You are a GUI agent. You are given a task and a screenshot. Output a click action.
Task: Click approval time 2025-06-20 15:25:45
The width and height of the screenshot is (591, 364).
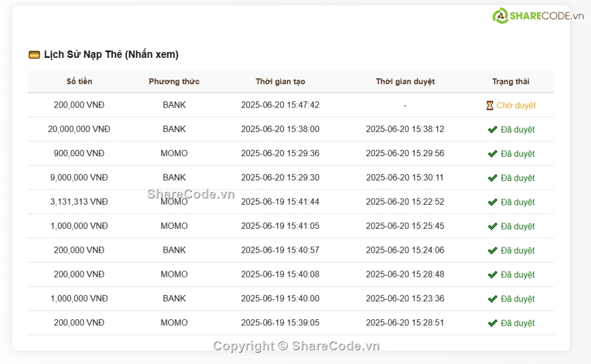405,226
